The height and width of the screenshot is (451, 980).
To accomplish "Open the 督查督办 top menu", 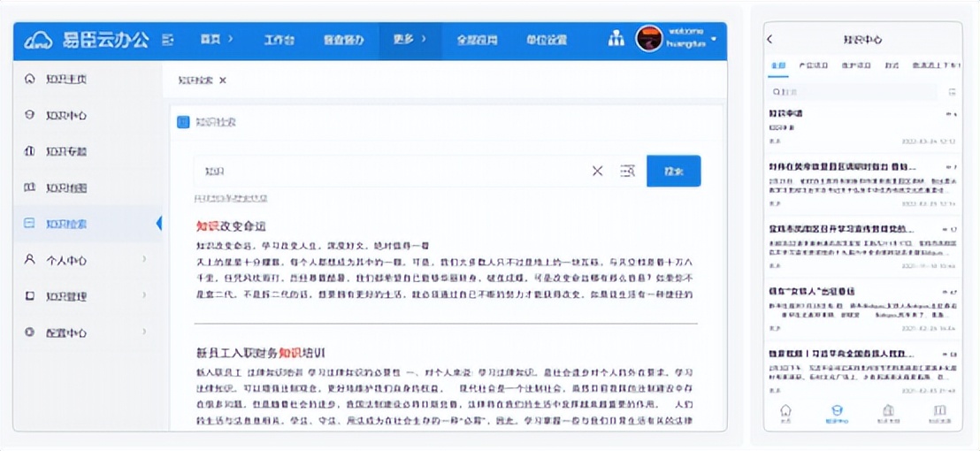I will click(x=343, y=40).
